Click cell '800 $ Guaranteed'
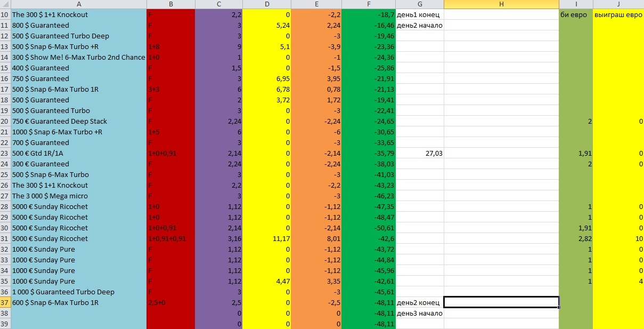 (79, 26)
